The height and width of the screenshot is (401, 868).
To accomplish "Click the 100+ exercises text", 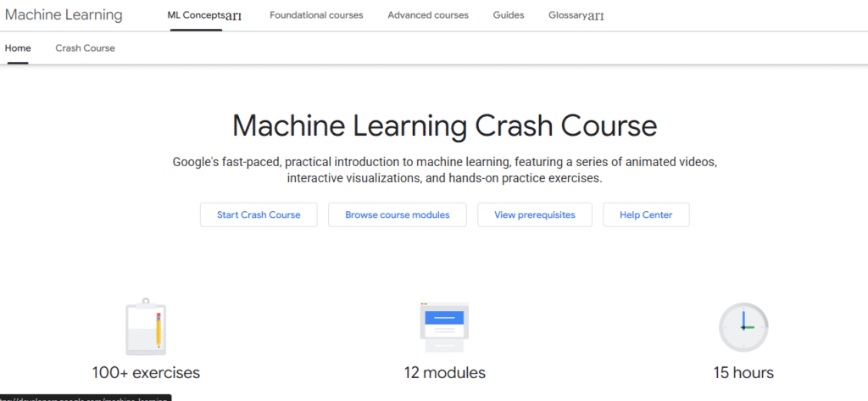I will [146, 373].
